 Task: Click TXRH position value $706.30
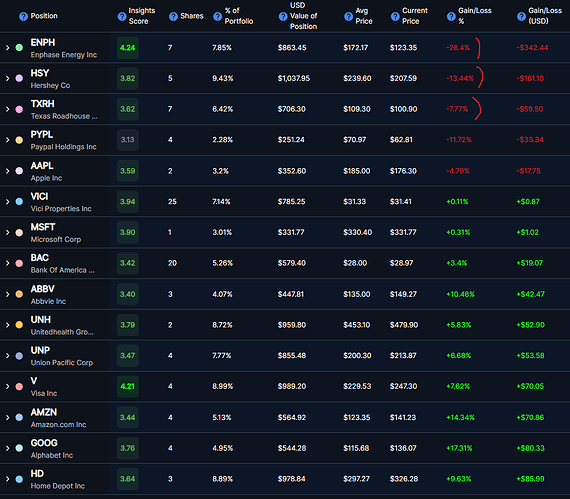(292, 109)
